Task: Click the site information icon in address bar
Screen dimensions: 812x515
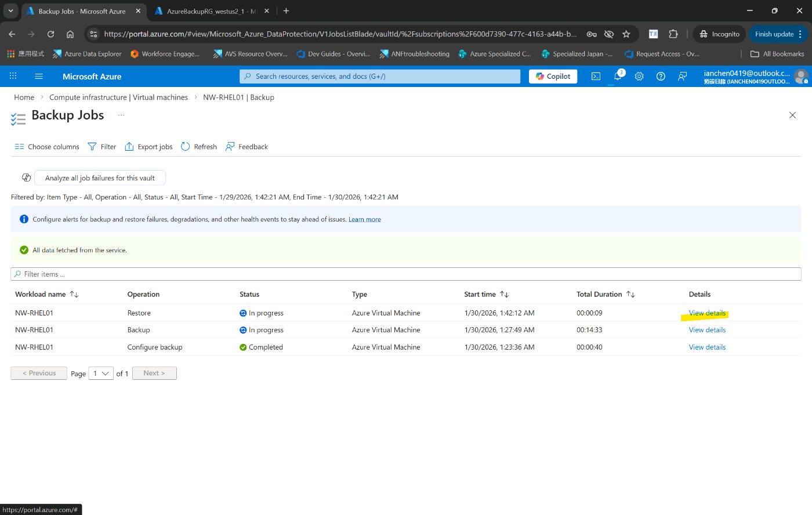Action: tap(94, 34)
